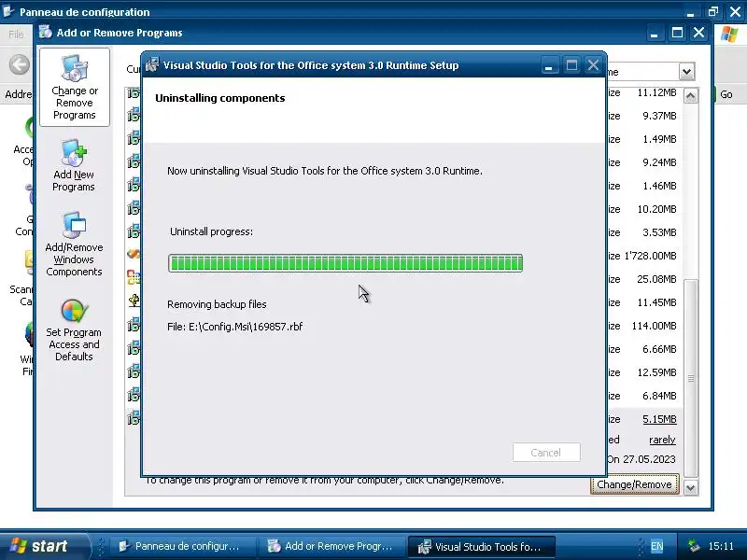This screenshot has height=560, width=747.
Task: Open the File menu in Panneau de configuration
Action: [16, 35]
